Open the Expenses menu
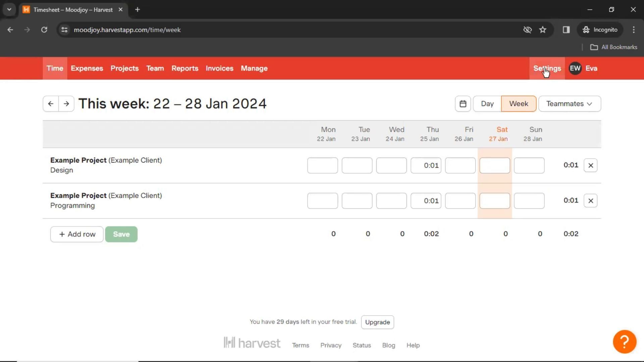The height and width of the screenshot is (362, 644). [87, 68]
